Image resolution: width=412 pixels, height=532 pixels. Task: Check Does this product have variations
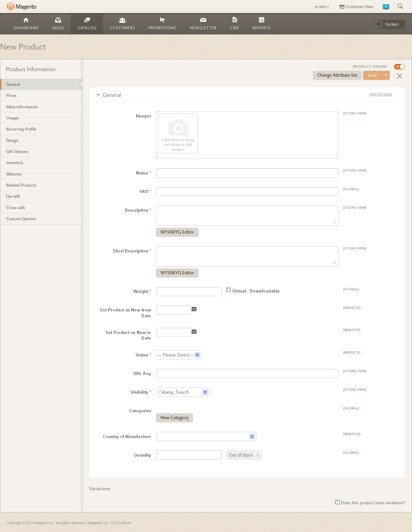[x=338, y=502]
